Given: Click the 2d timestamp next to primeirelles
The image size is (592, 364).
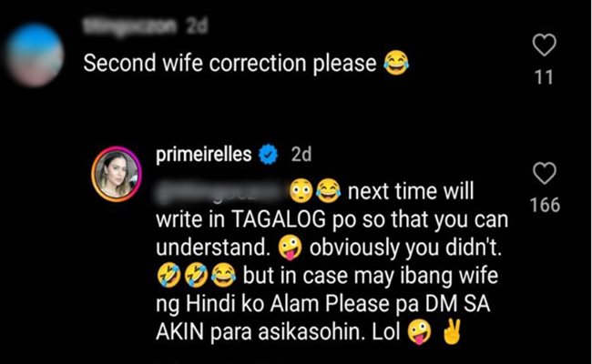Looking at the screenshot, I should pos(301,155).
